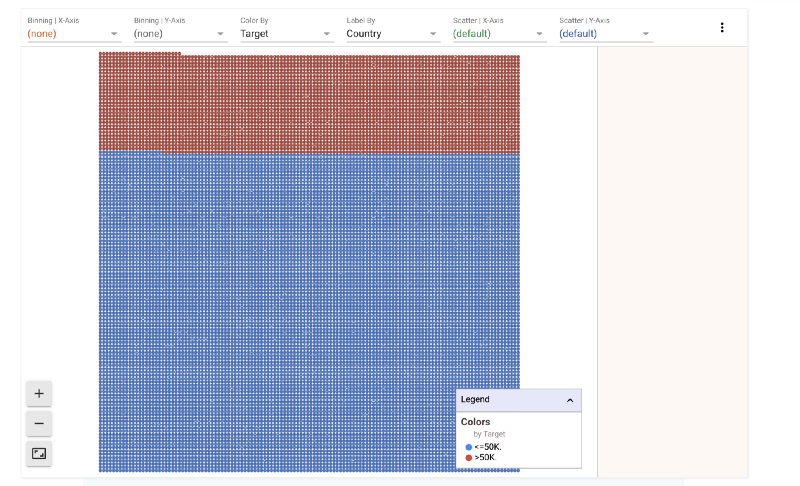Click the zoom out minus button
This screenshot has width=800, height=486.
[x=39, y=424]
